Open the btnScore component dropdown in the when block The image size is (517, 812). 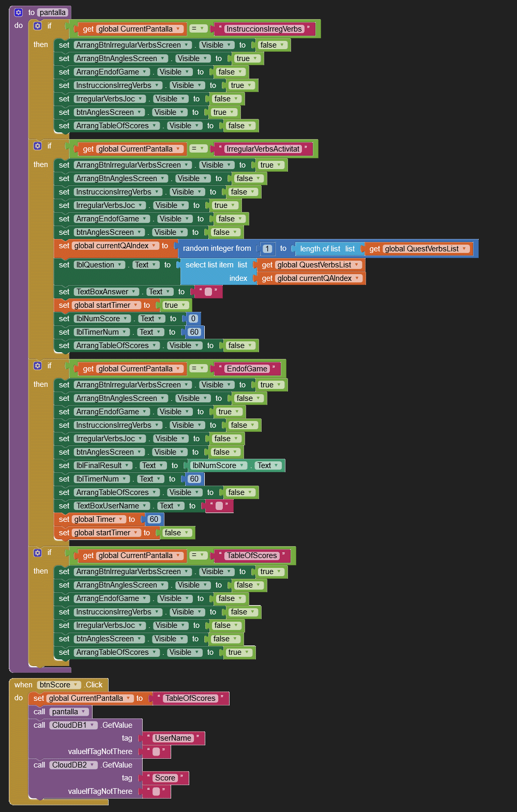pyautogui.click(x=59, y=685)
